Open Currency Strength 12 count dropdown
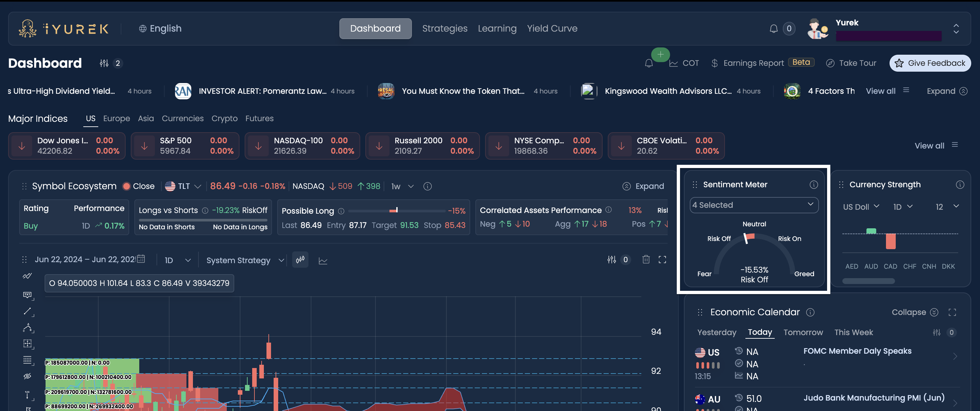The width and height of the screenshot is (980, 411). tap(947, 206)
